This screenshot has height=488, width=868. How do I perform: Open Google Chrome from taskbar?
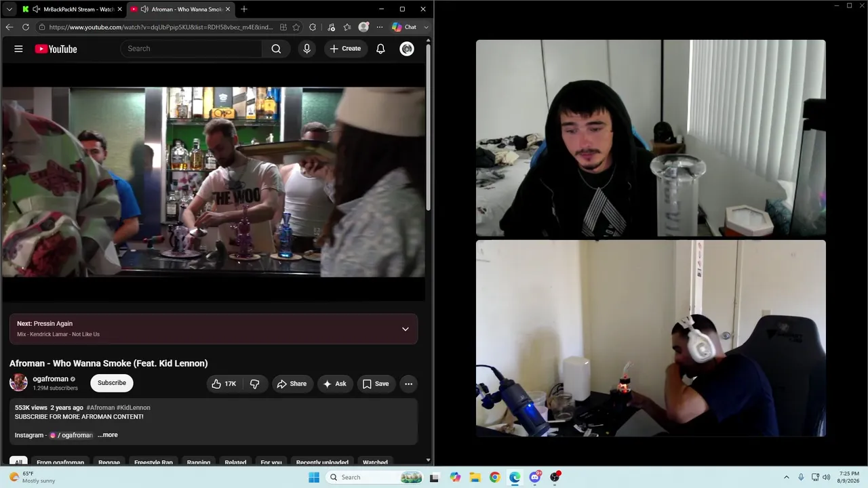click(495, 477)
